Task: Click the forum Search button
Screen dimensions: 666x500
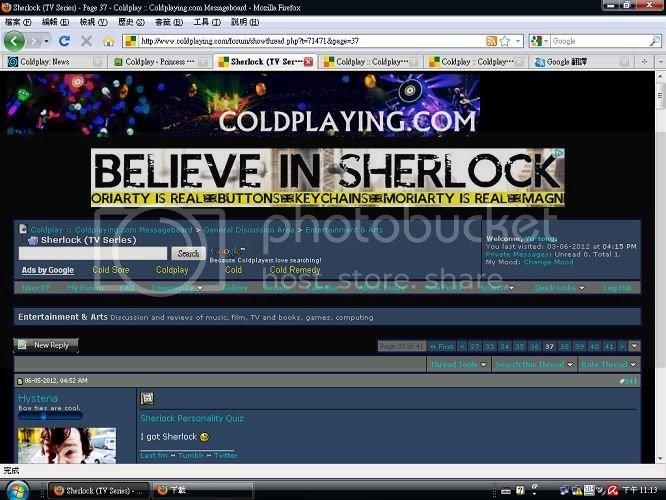Action: point(188,253)
